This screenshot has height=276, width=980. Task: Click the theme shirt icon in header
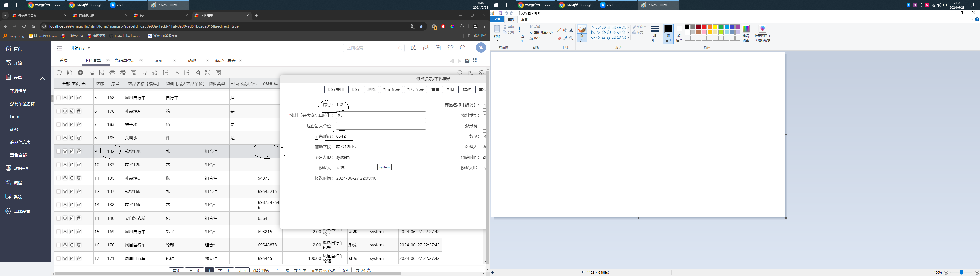coord(450,48)
